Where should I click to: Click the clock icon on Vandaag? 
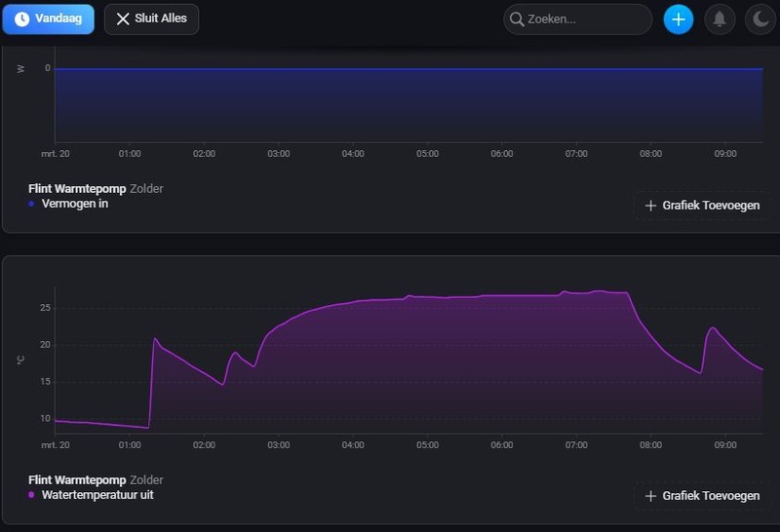point(21,19)
